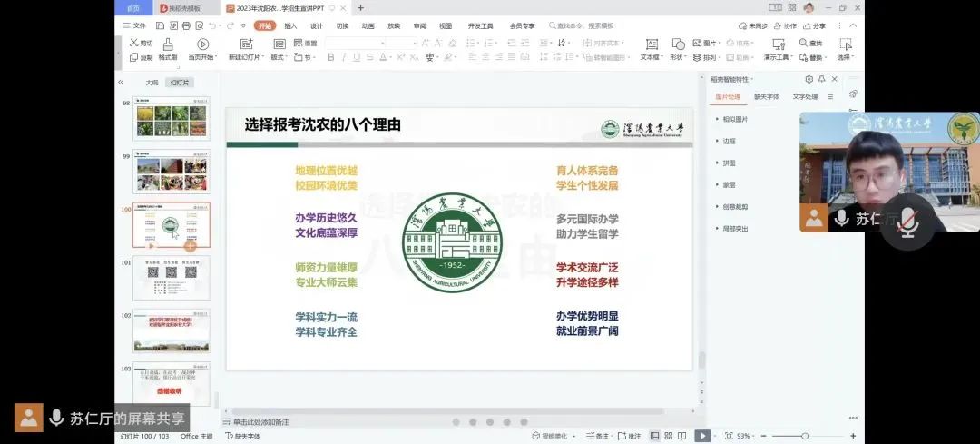Click the slide sorter view icon in status bar
This screenshot has width=980, height=444.
pyautogui.click(x=668, y=436)
